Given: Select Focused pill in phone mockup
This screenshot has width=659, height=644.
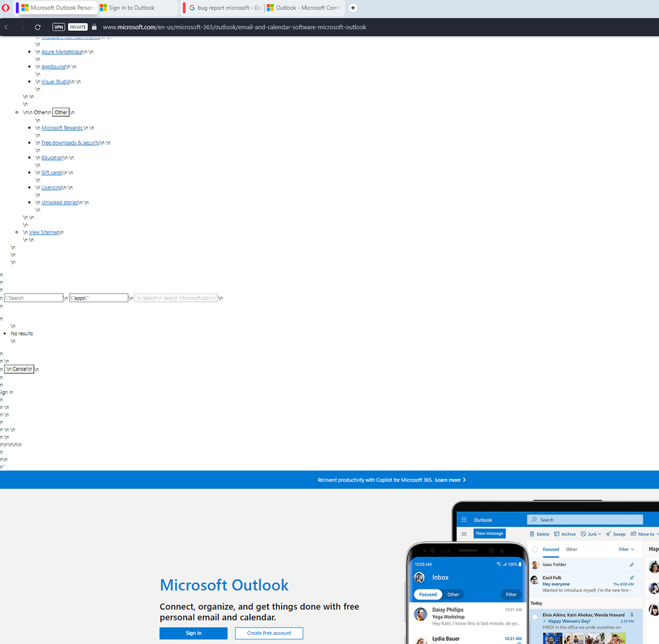Looking at the screenshot, I should coord(428,595).
